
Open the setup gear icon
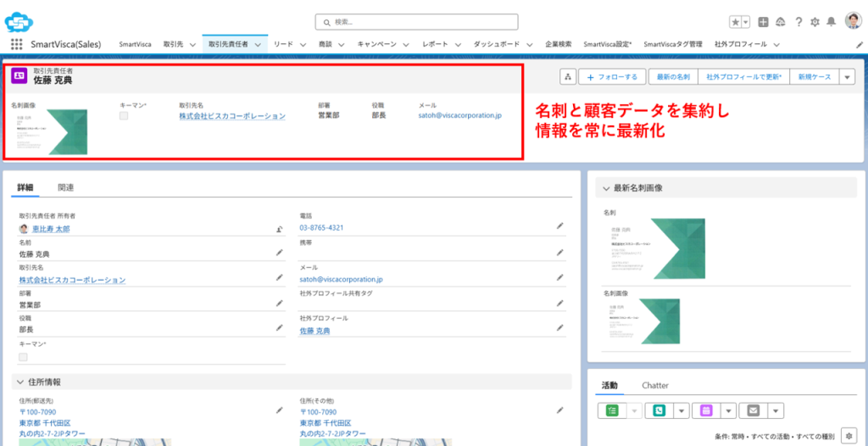[x=815, y=22]
